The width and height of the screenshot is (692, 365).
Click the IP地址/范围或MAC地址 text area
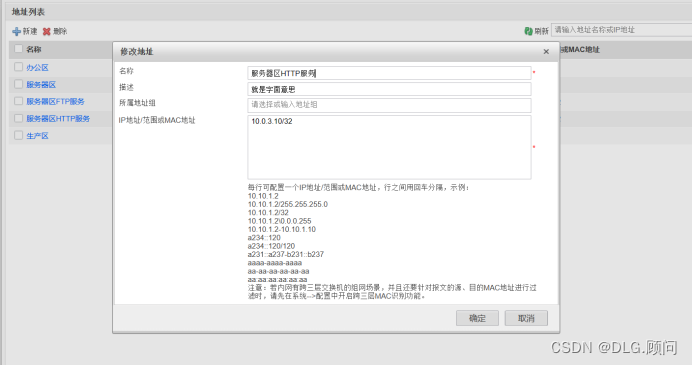coord(389,147)
